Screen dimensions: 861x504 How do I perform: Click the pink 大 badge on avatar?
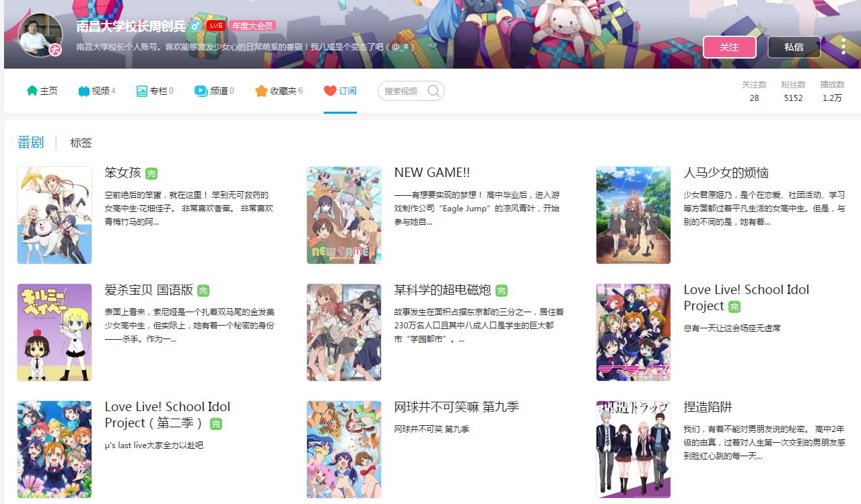pos(55,50)
